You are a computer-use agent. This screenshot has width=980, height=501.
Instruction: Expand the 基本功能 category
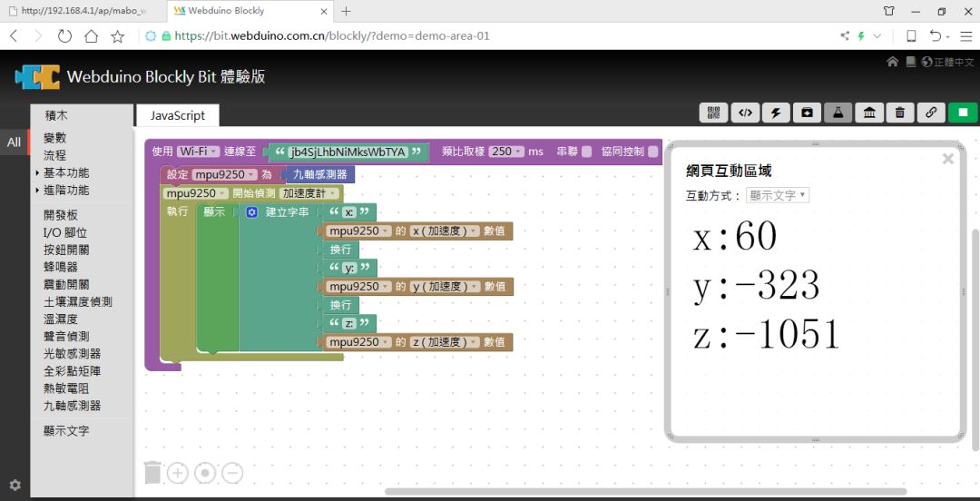click(x=66, y=172)
